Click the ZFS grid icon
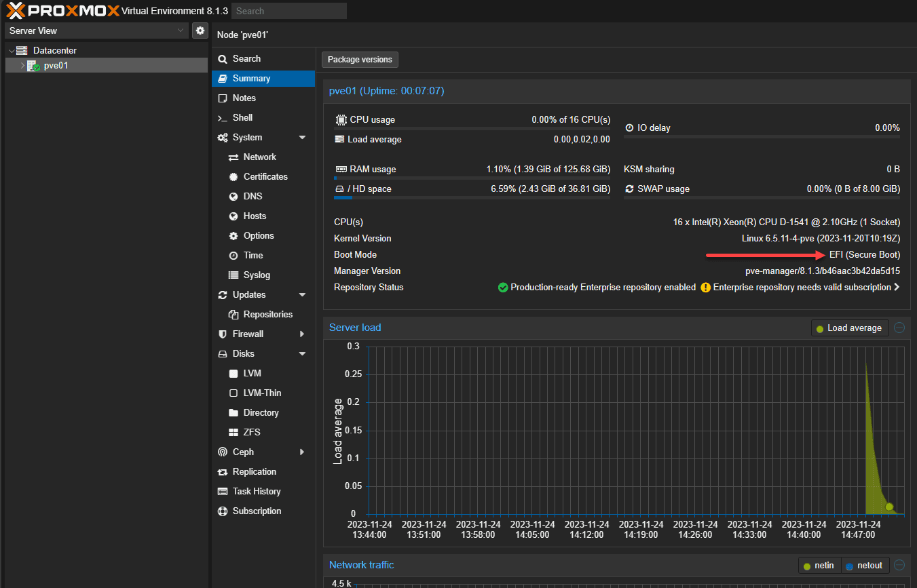 tap(233, 433)
